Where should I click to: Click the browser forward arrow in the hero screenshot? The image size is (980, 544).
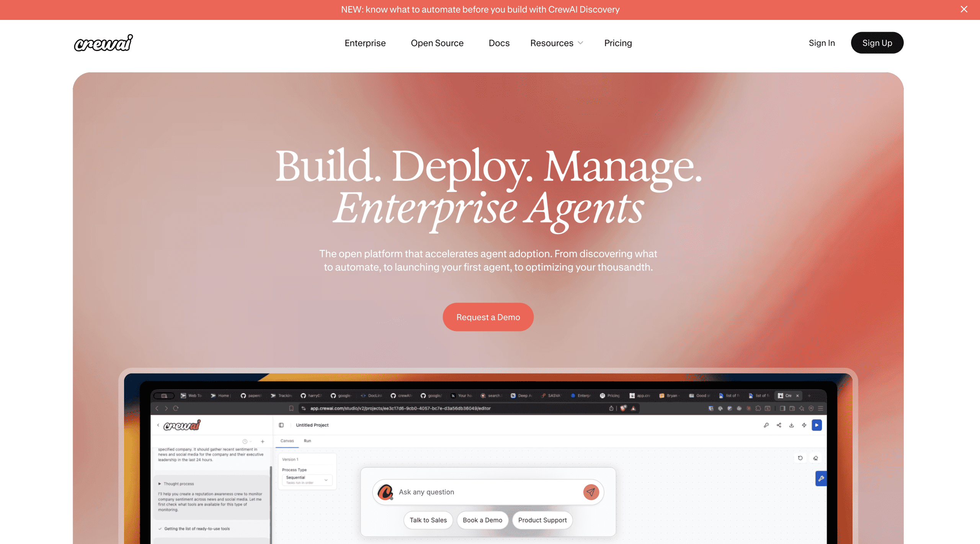(x=166, y=408)
